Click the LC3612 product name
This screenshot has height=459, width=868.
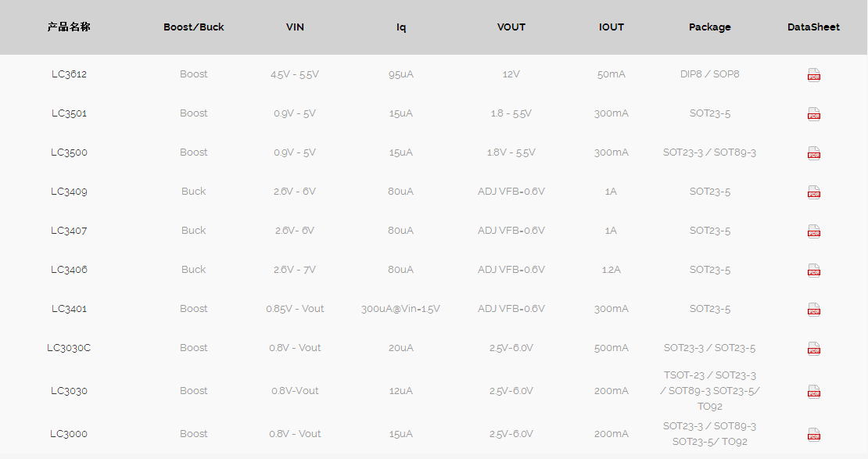pos(69,74)
